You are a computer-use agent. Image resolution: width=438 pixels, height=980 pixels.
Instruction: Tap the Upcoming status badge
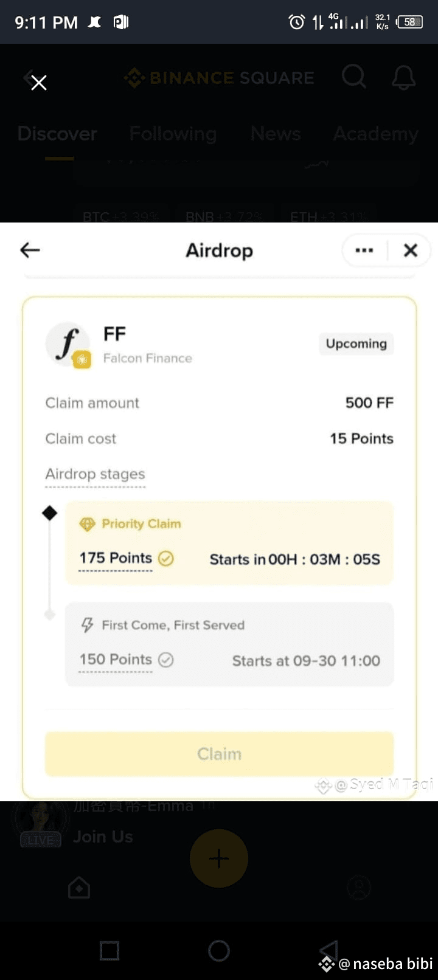point(356,343)
